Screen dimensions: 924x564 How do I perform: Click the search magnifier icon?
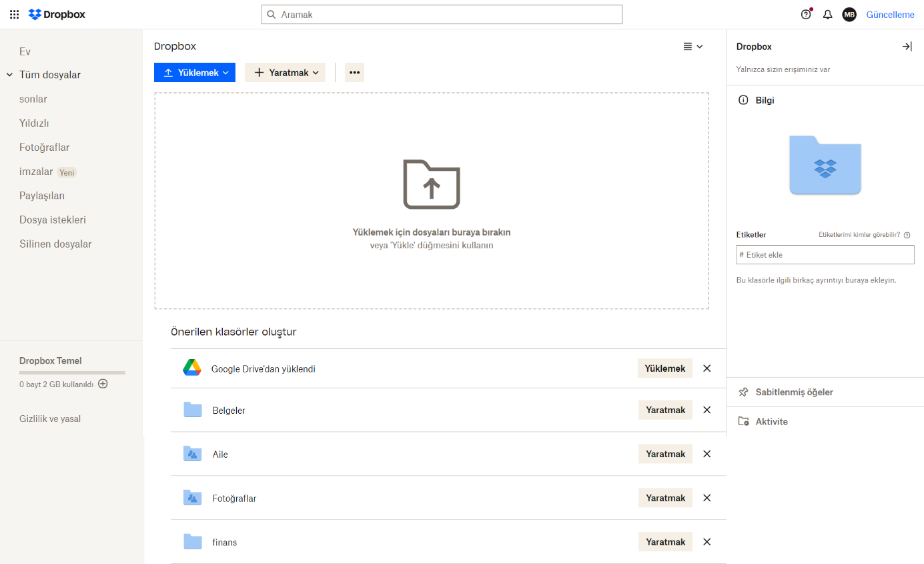point(272,15)
